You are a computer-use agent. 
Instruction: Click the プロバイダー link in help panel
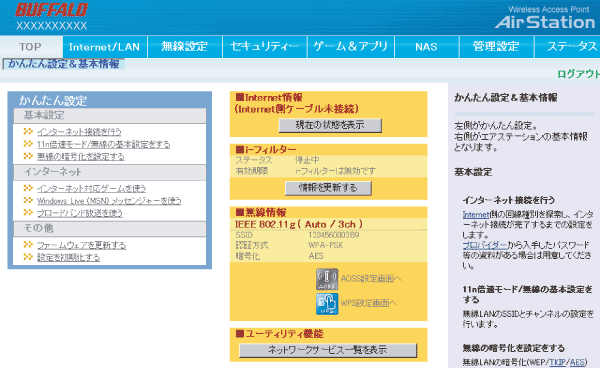click(485, 245)
